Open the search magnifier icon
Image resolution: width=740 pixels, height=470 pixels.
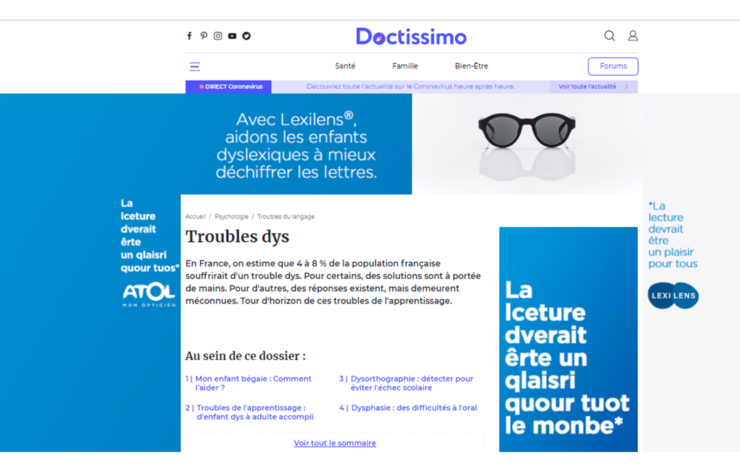pyautogui.click(x=609, y=36)
